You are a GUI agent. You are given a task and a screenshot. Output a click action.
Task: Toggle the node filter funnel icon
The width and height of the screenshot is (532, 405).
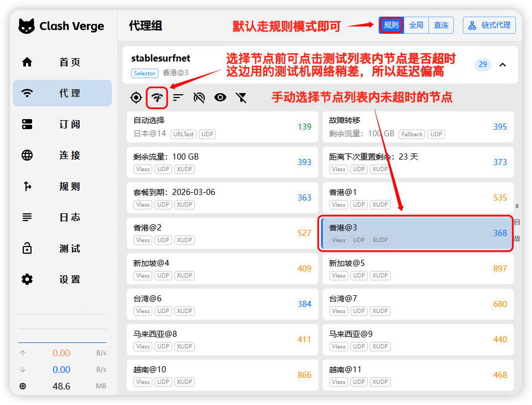[x=241, y=98]
